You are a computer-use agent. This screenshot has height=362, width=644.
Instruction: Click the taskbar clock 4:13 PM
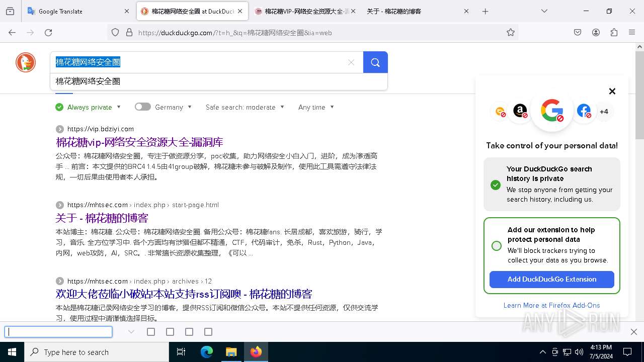click(600, 352)
